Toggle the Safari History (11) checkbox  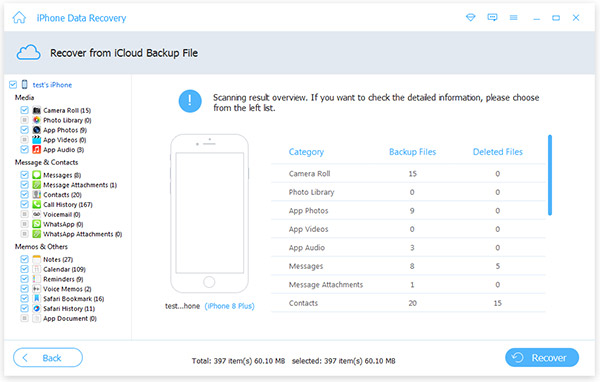coord(24,308)
